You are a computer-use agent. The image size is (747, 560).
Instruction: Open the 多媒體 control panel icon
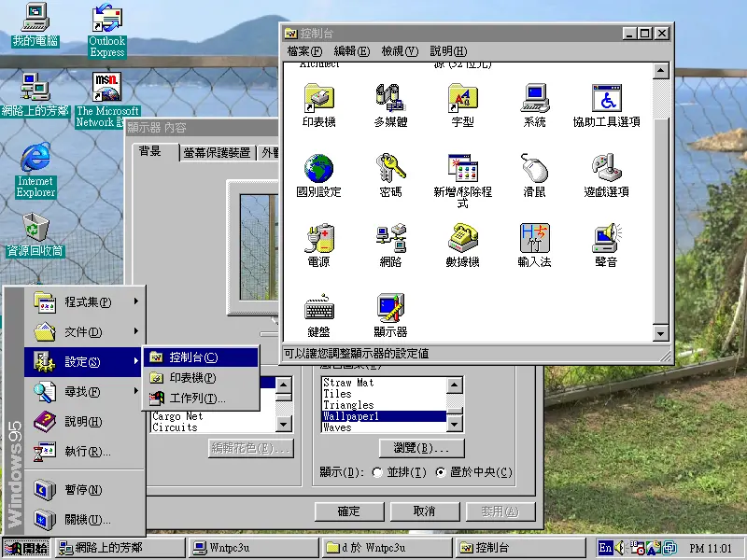point(390,105)
